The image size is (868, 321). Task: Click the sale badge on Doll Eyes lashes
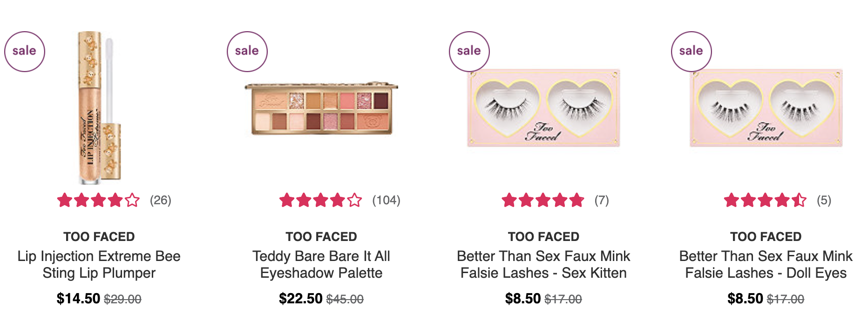click(692, 52)
